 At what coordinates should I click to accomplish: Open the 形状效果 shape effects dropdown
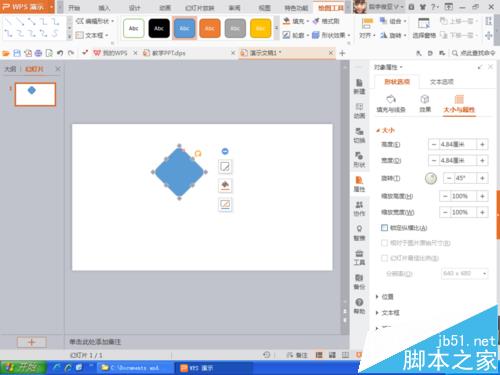pyautogui.click(x=331, y=35)
